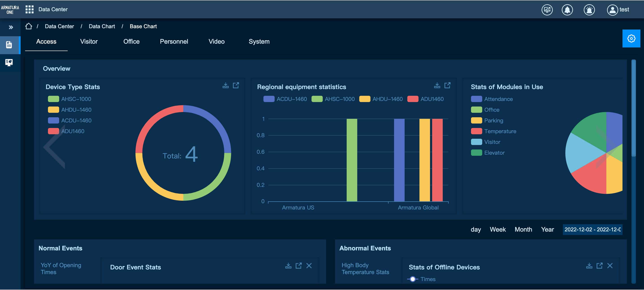Expand the left sidebar with double chevron
This screenshot has width=644, height=290.
coord(11,27)
